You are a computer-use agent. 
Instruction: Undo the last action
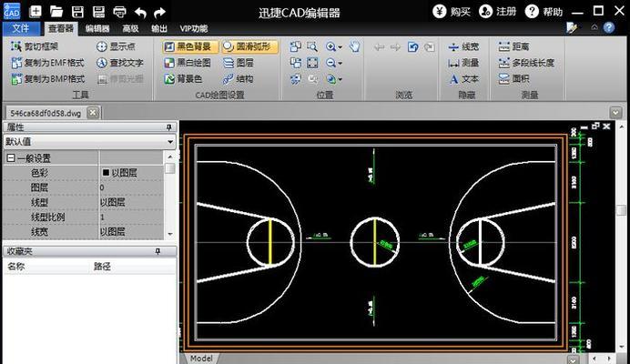(140, 13)
